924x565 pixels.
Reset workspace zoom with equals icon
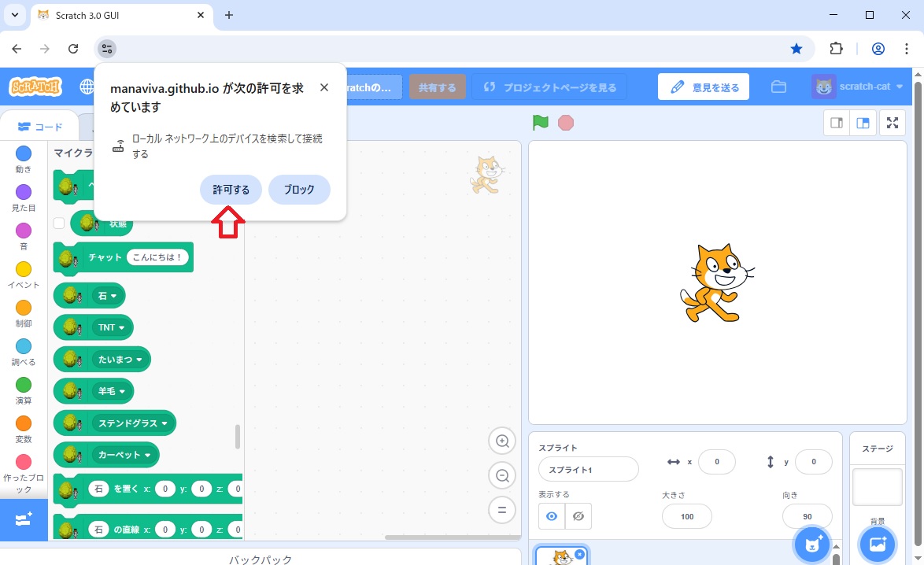click(501, 509)
